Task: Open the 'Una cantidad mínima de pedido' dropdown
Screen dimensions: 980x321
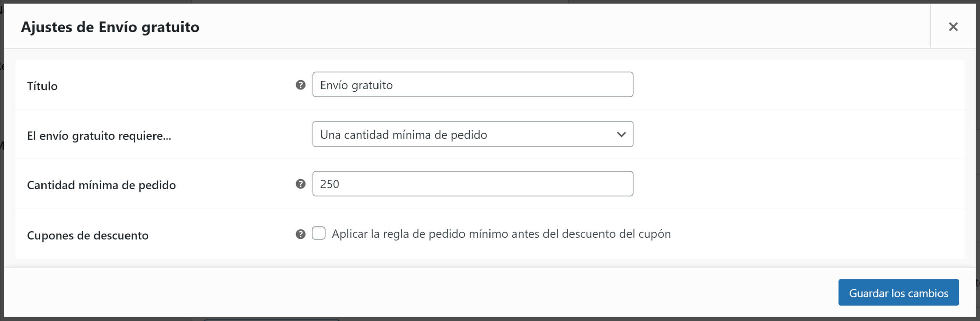Action: click(473, 134)
